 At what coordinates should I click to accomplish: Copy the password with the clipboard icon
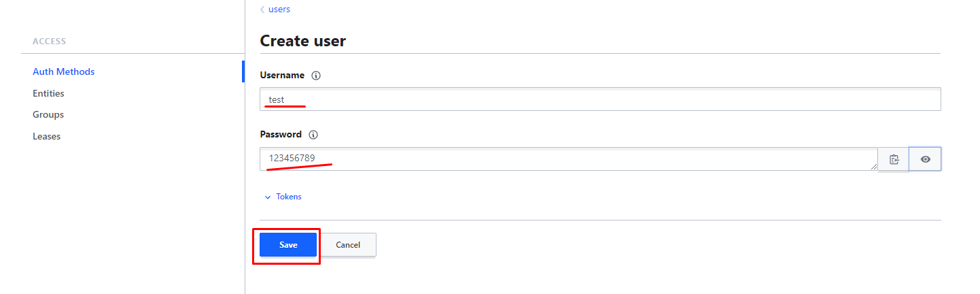(894, 159)
